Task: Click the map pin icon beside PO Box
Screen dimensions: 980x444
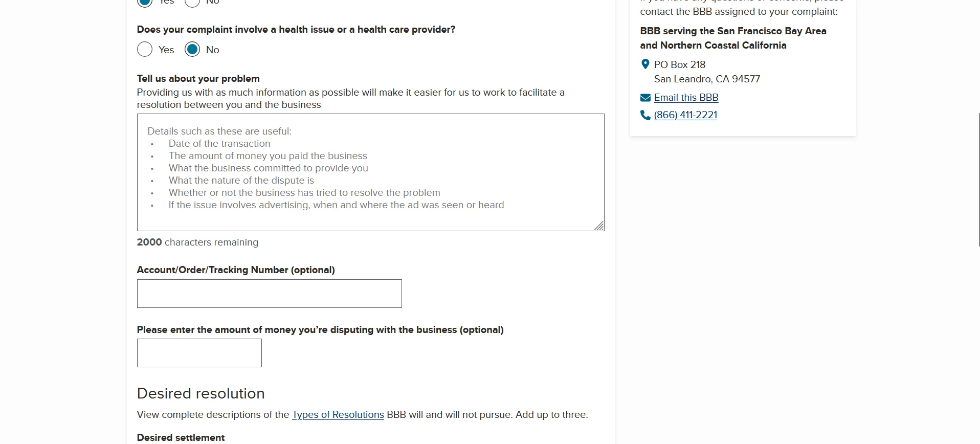Action: (x=645, y=64)
